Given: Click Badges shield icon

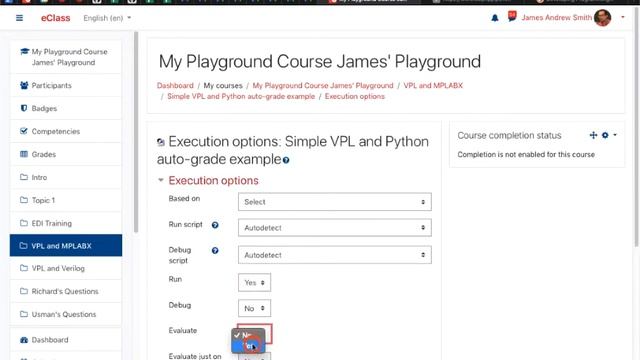Looking at the screenshot, I should pyautogui.click(x=24, y=108).
